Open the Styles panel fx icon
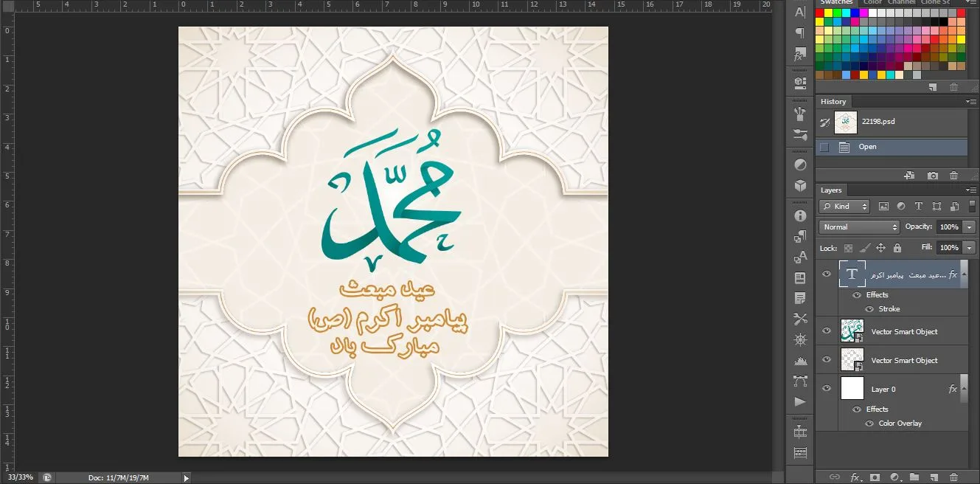Image resolution: width=980 pixels, height=484 pixels. [800, 55]
